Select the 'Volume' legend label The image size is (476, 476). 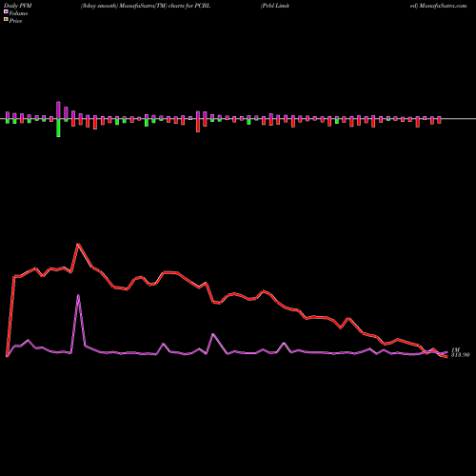pos(18,13)
